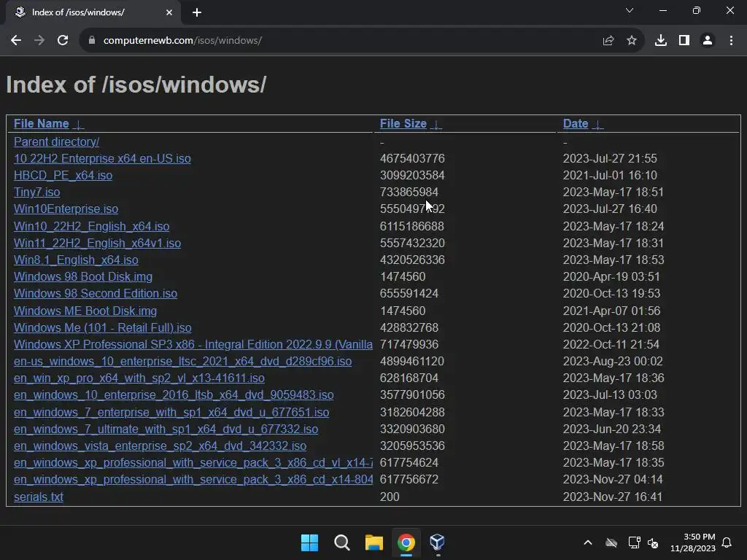Download Windows XP Professional SP3 Integral Edition
The image size is (747, 560).
pos(193,344)
